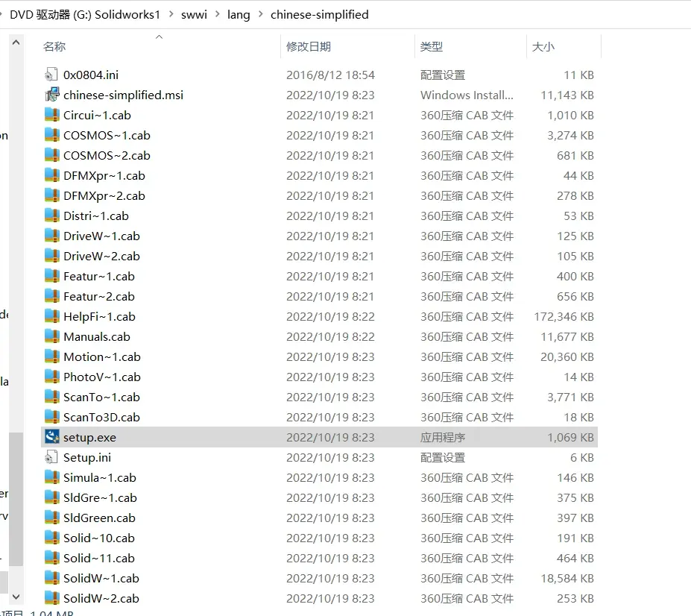Select the Setup.ini config file icon
Image resolution: width=691 pixels, height=616 pixels.
point(51,457)
